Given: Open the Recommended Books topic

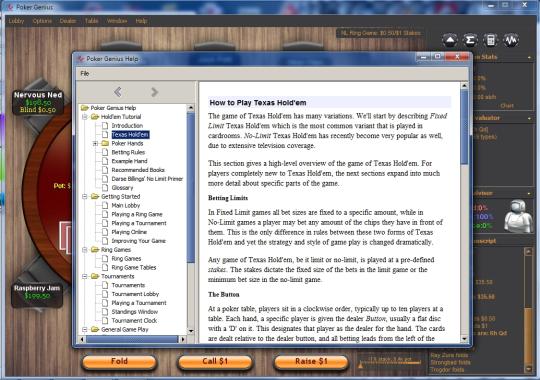Looking at the screenshot, I should pos(138,170).
